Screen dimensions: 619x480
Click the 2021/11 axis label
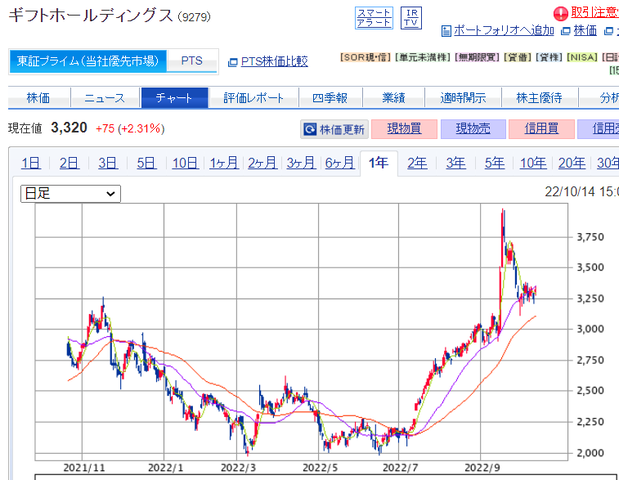point(84,468)
